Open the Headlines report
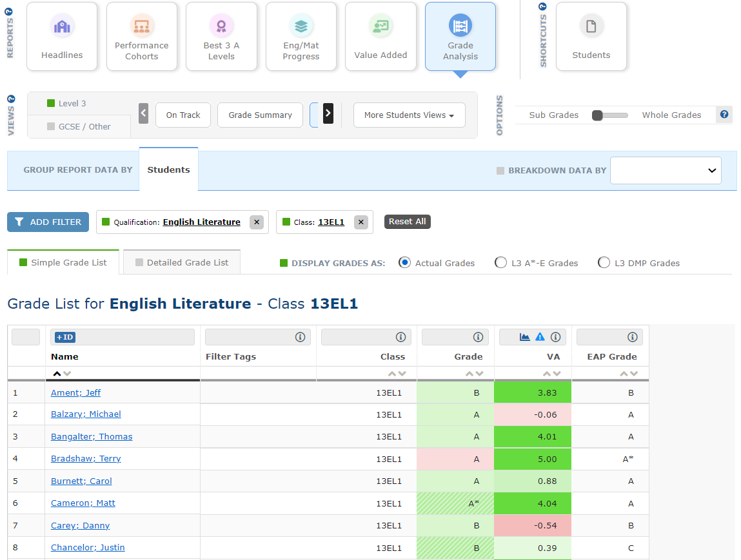Screen dimensions: 741x560 (x=62, y=36)
